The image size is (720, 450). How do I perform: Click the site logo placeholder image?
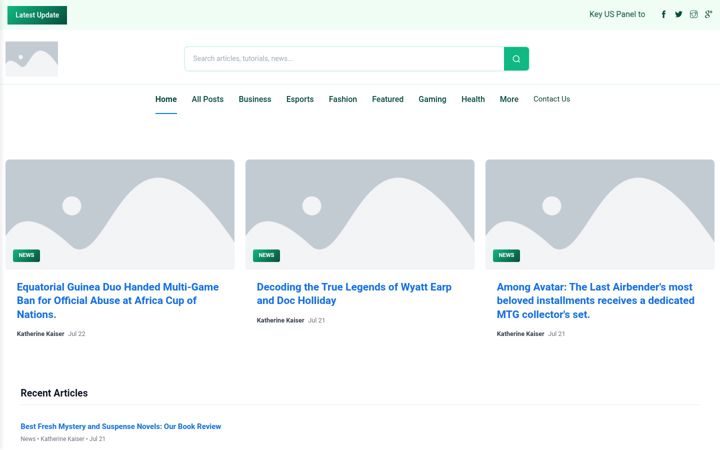coord(32,59)
